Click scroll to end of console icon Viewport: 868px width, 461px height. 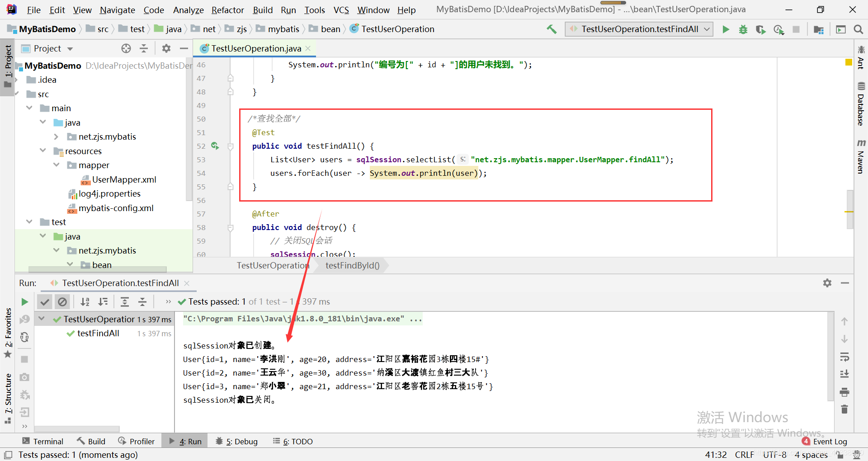tap(844, 374)
